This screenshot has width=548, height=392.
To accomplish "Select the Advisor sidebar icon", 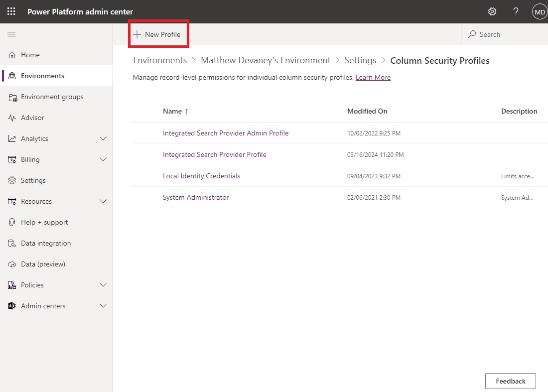I will pos(32,118).
